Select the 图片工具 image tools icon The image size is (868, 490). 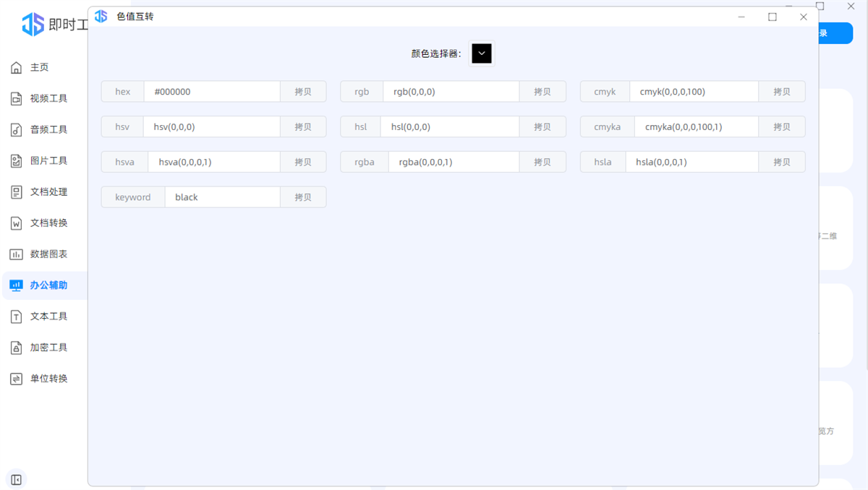click(x=16, y=160)
